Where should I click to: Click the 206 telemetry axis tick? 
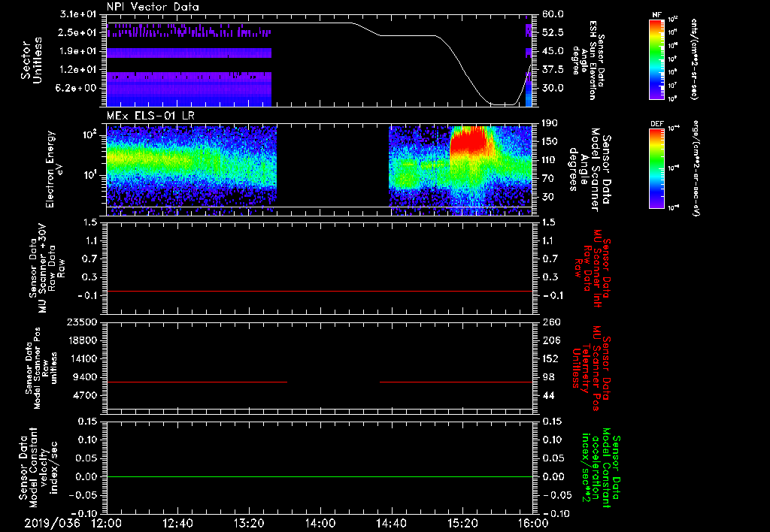coord(550,340)
